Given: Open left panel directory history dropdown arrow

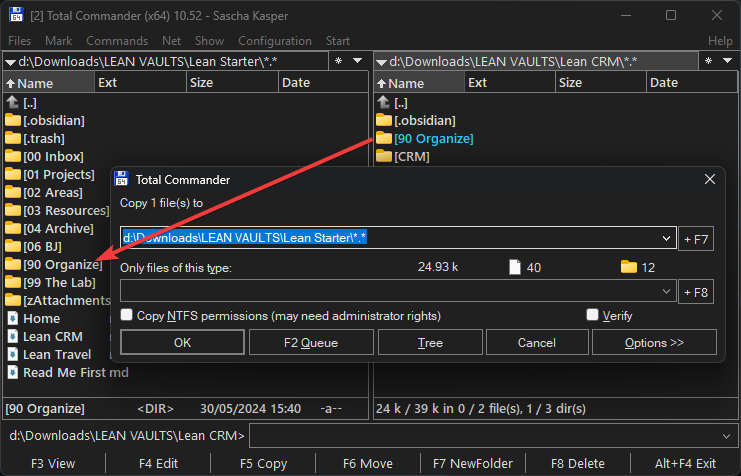Looking at the screenshot, I should (x=358, y=61).
